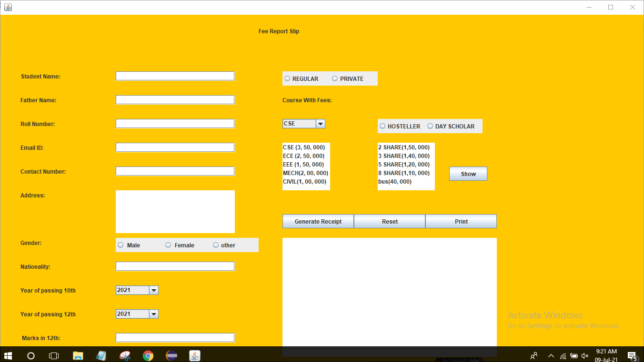Open Task View from the taskbar
The image size is (644, 362).
tap(53, 355)
